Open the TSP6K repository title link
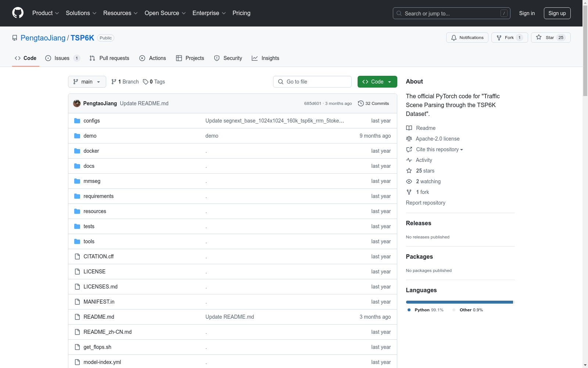The width and height of the screenshot is (588, 368). coord(82,38)
